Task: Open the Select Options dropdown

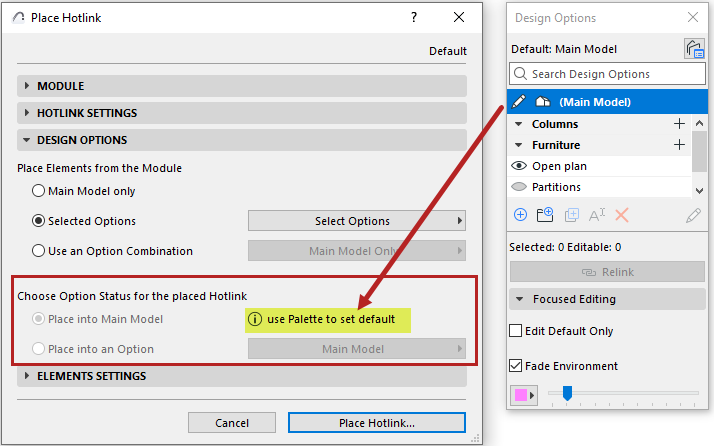Action: [x=357, y=220]
